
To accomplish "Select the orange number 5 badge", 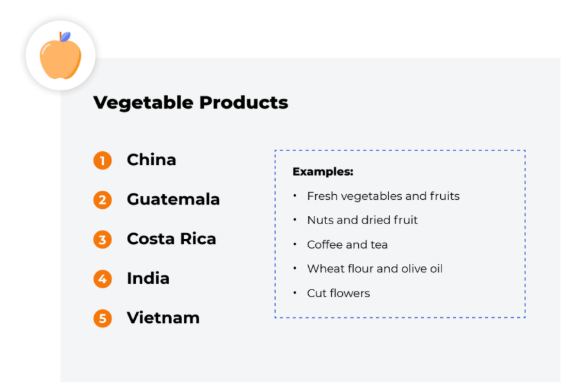I will click(x=103, y=318).
